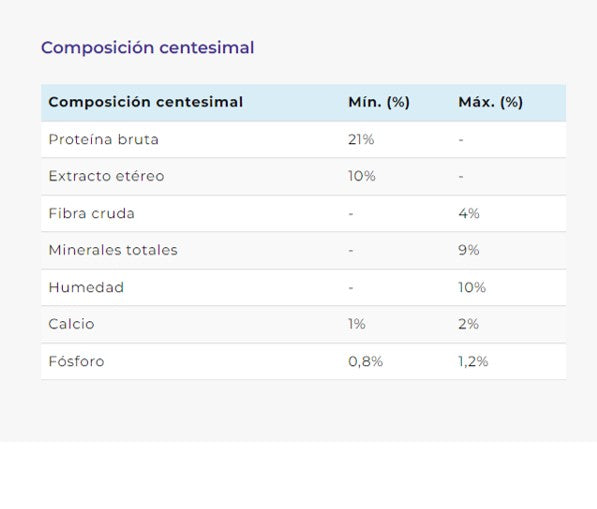This screenshot has width=597, height=509.
Task: Select the Proteína bruta row label
Action: pyautogui.click(x=104, y=139)
